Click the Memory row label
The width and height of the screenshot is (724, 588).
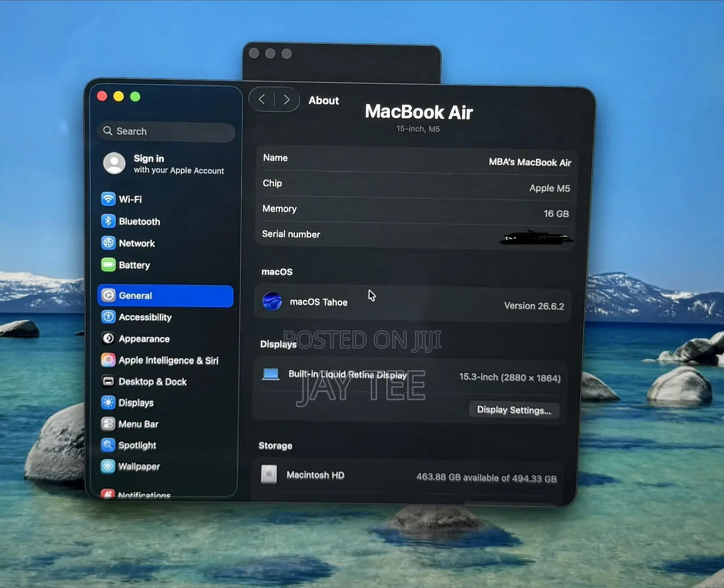click(x=280, y=209)
